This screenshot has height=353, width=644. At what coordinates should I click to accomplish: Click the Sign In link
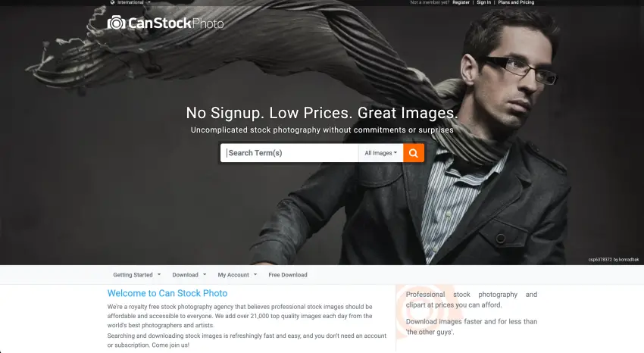[484, 2]
